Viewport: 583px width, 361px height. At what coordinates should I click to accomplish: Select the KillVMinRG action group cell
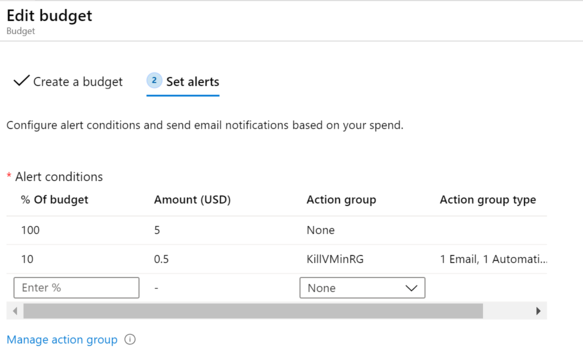[x=335, y=259]
